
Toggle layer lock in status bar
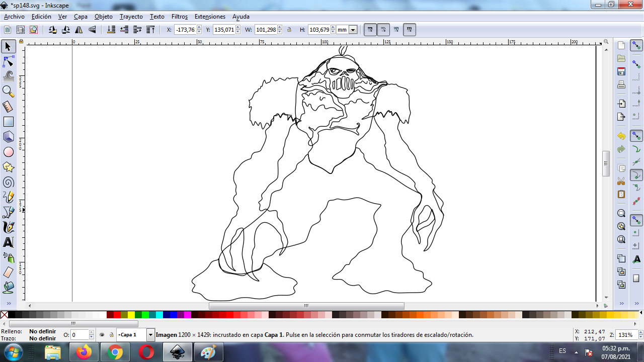(x=111, y=334)
